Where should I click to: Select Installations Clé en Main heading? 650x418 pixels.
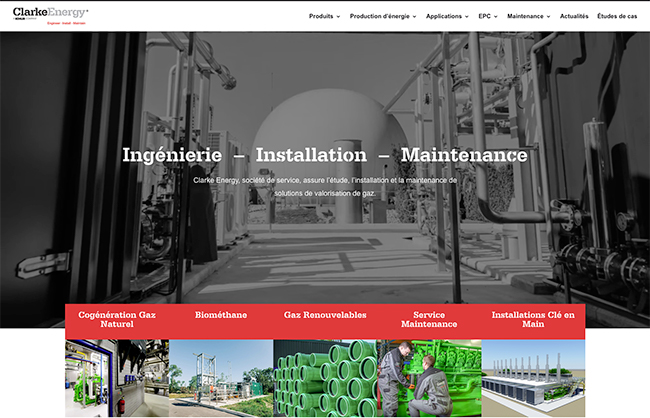point(533,319)
